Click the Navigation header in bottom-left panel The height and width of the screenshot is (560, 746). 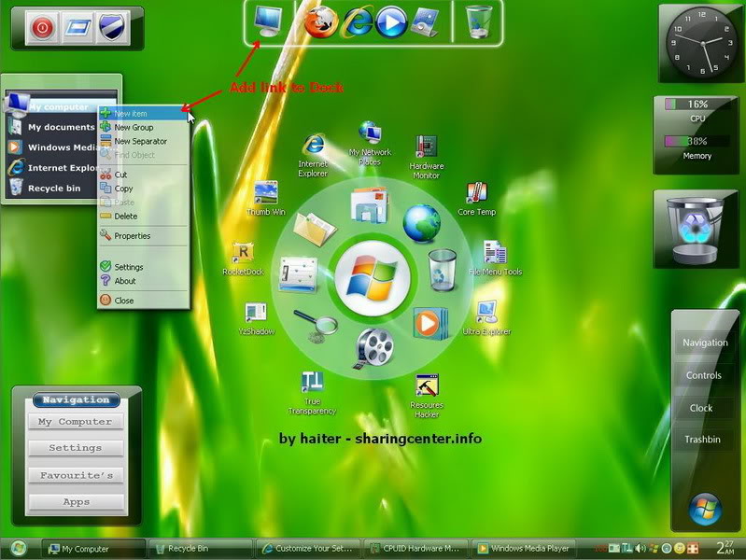click(x=77, y=399)
